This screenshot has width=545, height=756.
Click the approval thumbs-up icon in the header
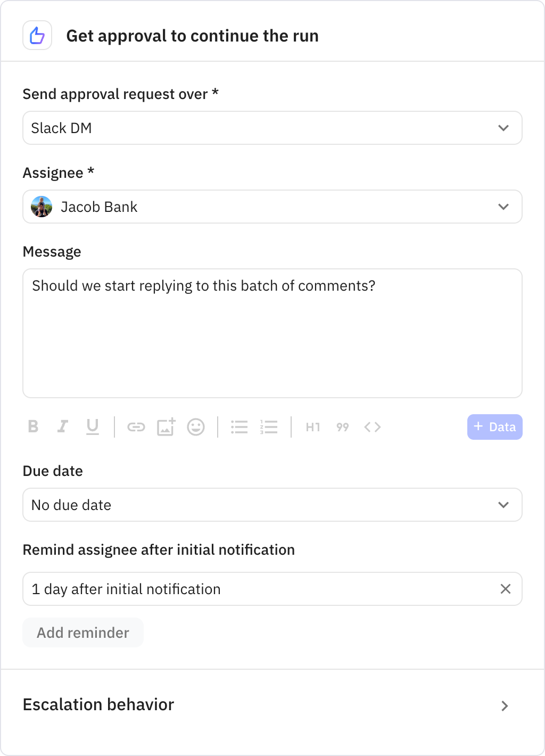(x=37, y=35)
